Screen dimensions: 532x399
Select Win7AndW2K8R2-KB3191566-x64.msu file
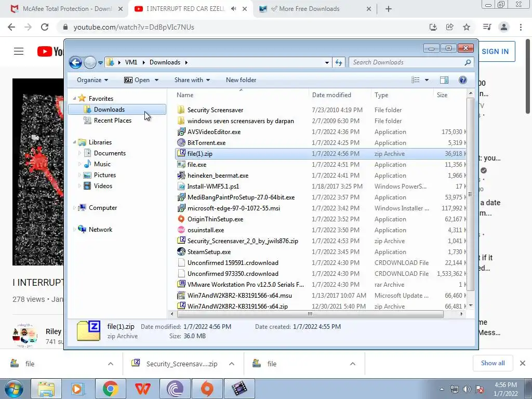(x=240, y=296)
